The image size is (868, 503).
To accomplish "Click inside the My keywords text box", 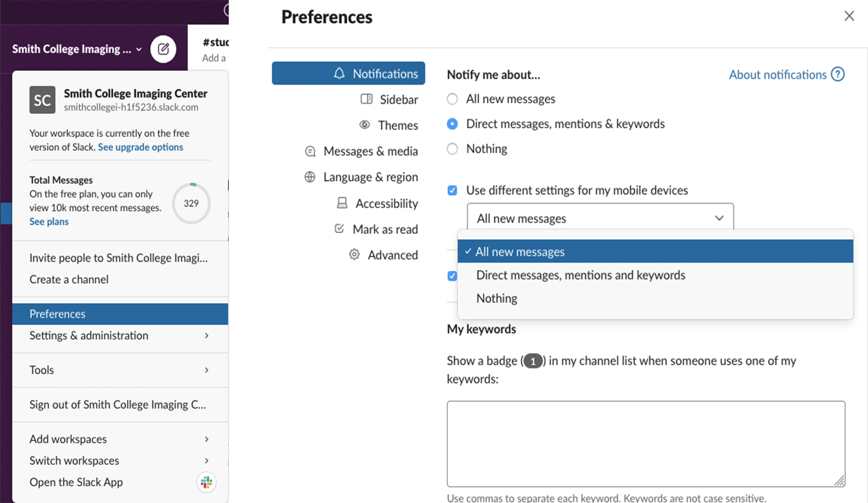I will pyautogui.click(x=646, y=444).
